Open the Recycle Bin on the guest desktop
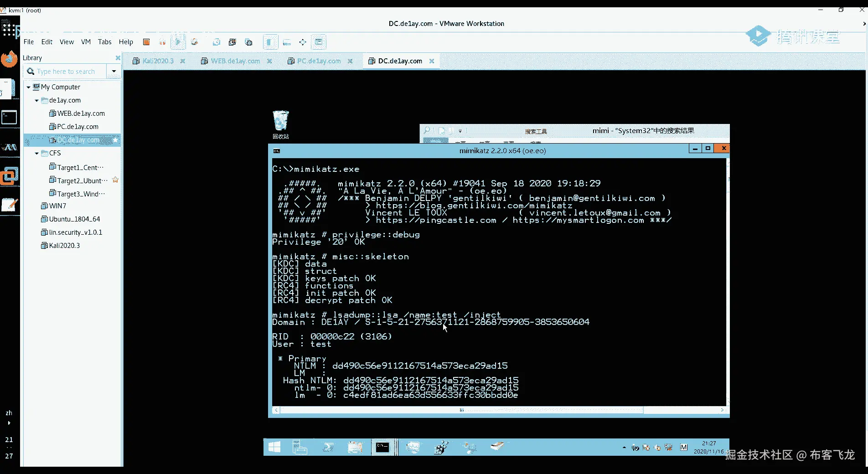This screenshot has height=474, width=868. (281, 124)
